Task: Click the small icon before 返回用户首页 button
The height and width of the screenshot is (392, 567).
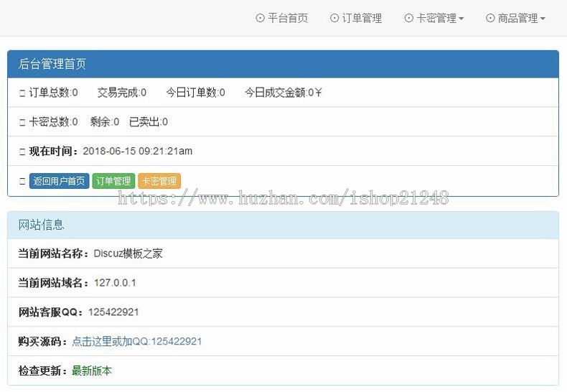Action: (22, 181)
